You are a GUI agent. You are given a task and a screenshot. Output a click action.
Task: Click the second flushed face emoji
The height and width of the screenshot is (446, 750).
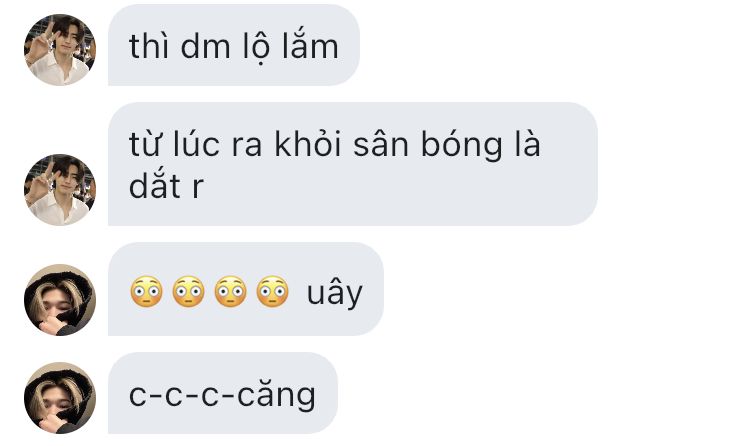pos(188,291)
